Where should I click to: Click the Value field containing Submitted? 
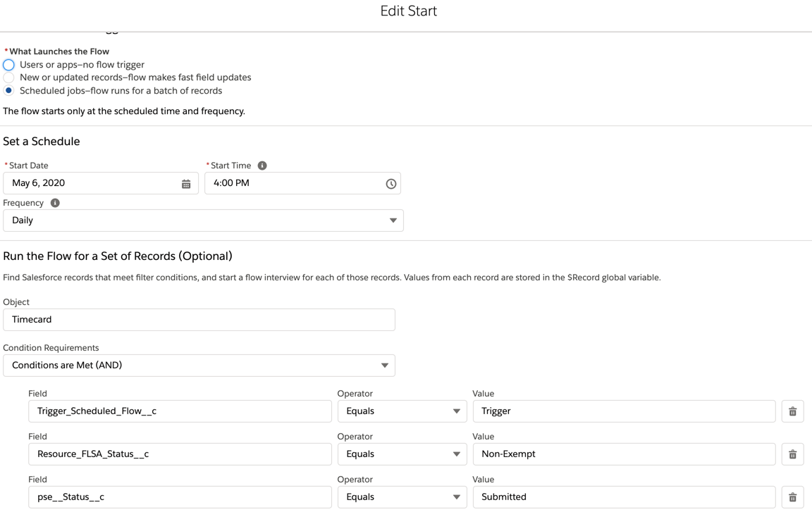[x=624, y=497]
